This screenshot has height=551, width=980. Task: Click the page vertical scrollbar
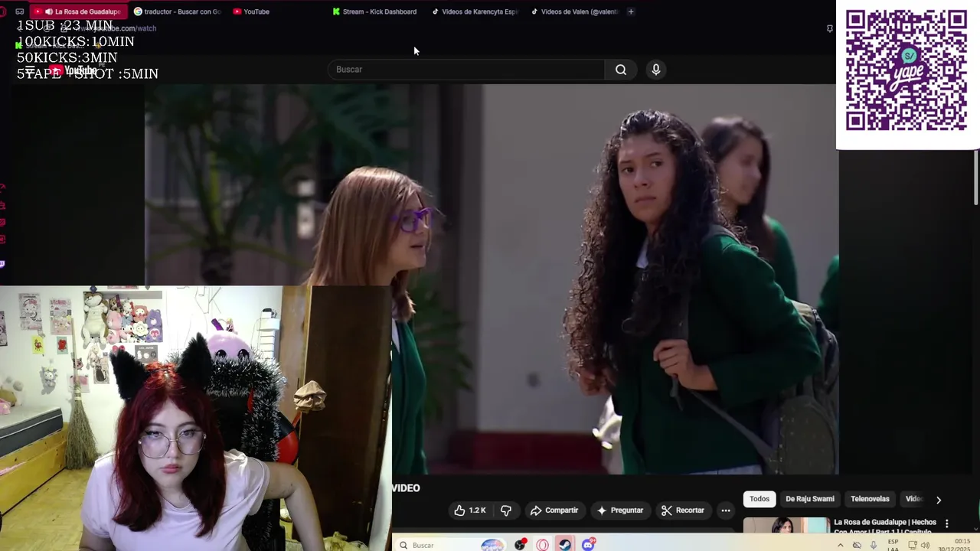click(x=976, y=178)
